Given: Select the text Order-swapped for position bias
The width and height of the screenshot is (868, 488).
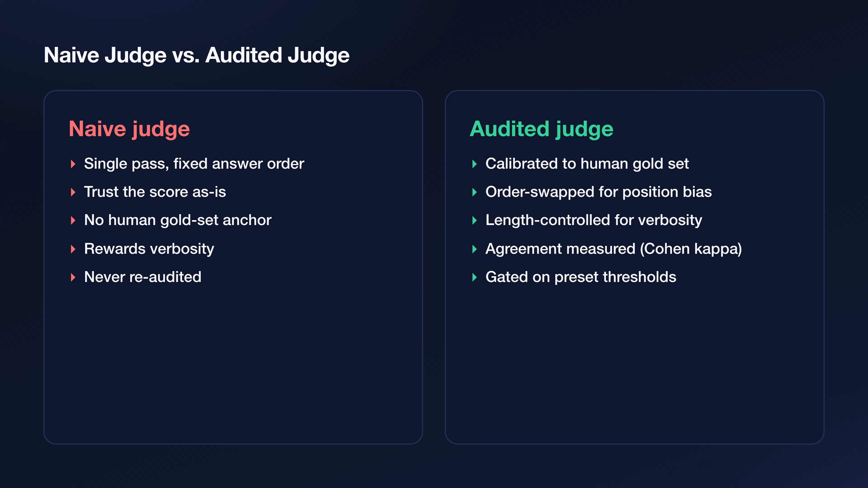Looking at the screenshot, I should [598, 192].
